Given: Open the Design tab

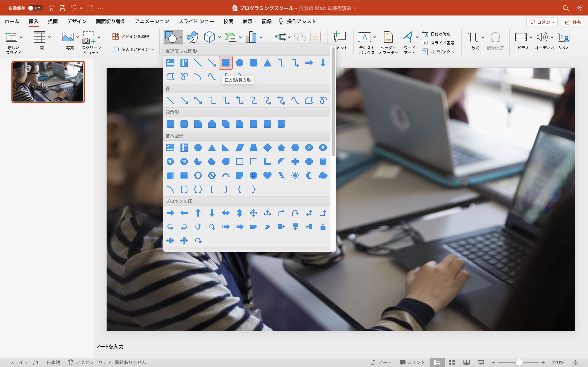Looking at the screenshot, I should [77, 21].
